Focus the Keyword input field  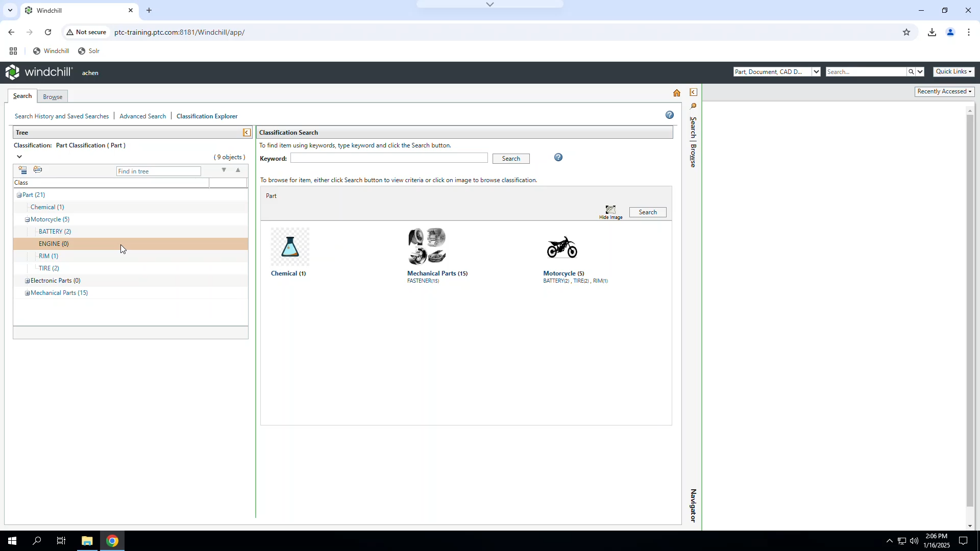click(389, 158)
